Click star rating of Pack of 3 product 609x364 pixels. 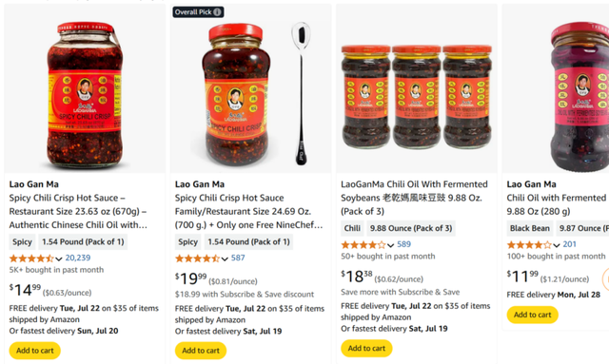point(363,244)
